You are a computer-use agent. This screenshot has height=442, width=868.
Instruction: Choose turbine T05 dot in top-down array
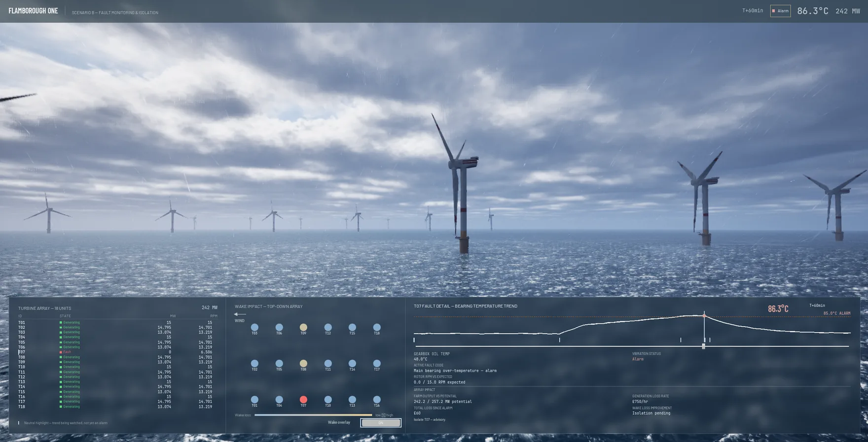point(279,364)
